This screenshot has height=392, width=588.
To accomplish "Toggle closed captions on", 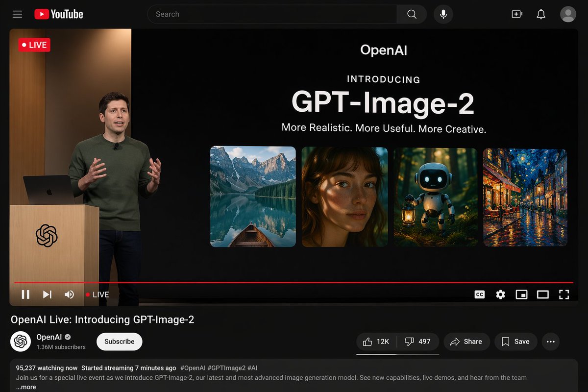I will coord(479,294).
